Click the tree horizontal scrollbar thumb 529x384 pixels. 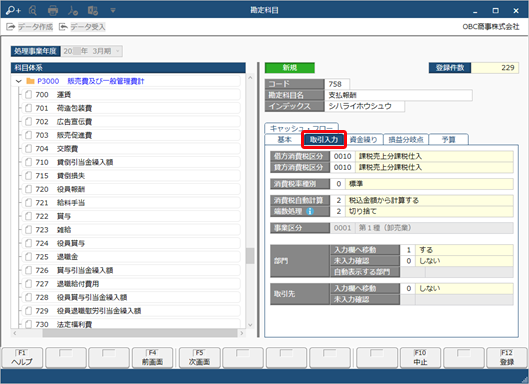pyautogui.click(x=140, y=333)
